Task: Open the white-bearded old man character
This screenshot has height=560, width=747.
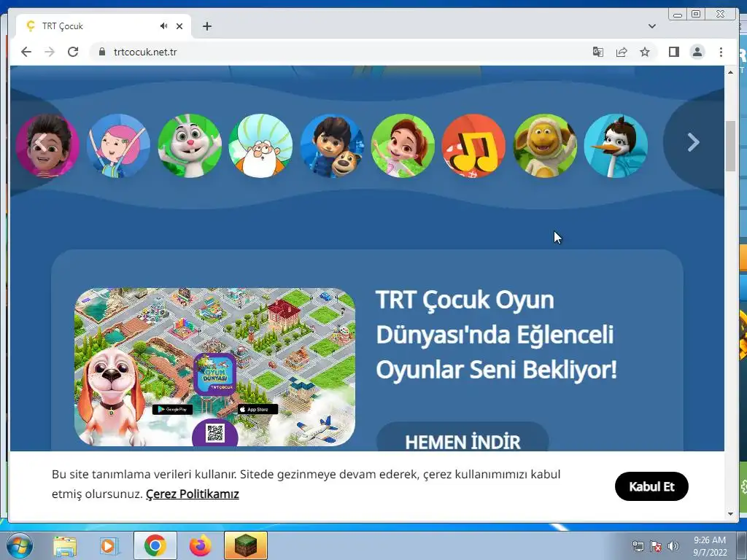Action: (260, 146)
